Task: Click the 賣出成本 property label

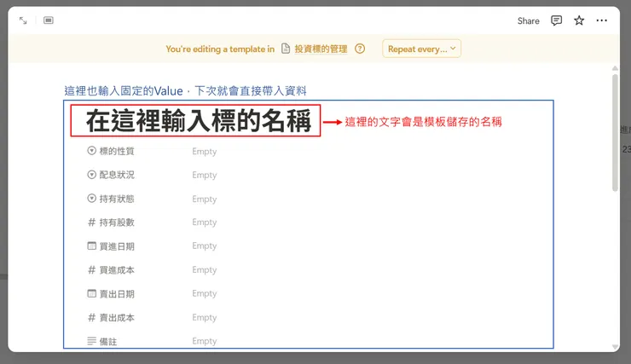Action: [117, 318]
